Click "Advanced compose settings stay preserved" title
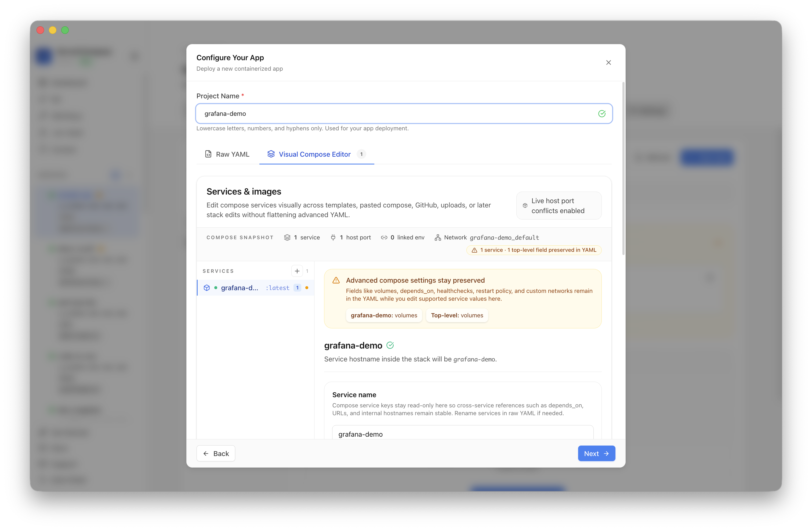This screenshot has height=531, width=812. 415,280
